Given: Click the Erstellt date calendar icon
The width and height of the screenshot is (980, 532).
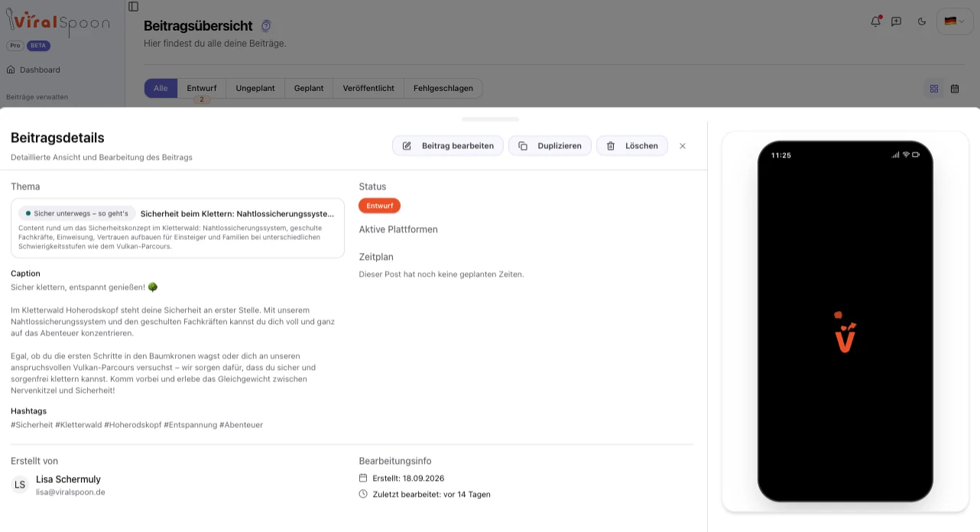Looking at the screenshot, I should 363,478.
